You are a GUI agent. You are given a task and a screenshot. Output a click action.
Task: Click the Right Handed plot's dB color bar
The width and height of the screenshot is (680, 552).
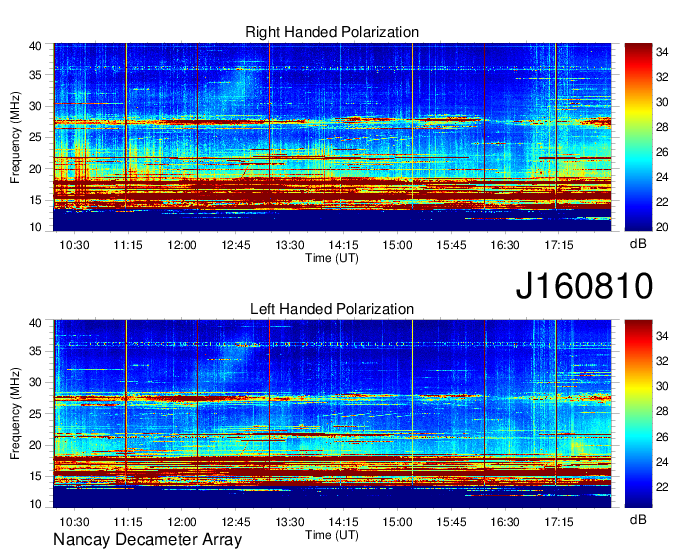(x=638, y=137)
